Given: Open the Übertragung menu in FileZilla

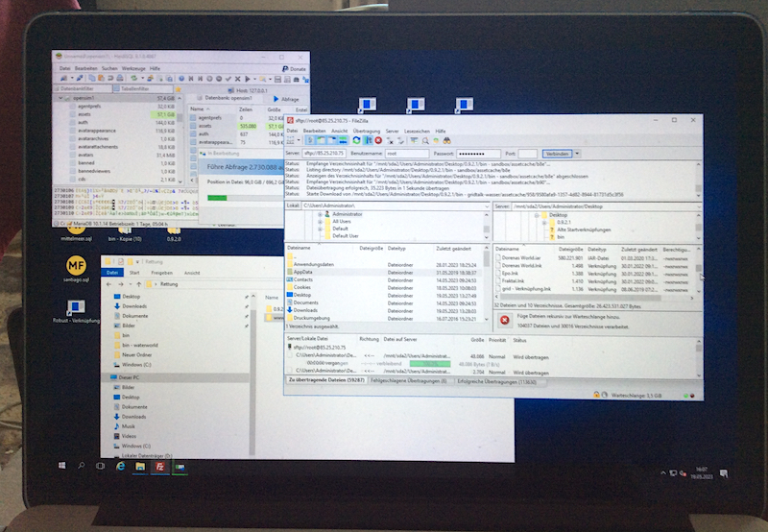Looking at the screenshot, I should coord(366,131).
